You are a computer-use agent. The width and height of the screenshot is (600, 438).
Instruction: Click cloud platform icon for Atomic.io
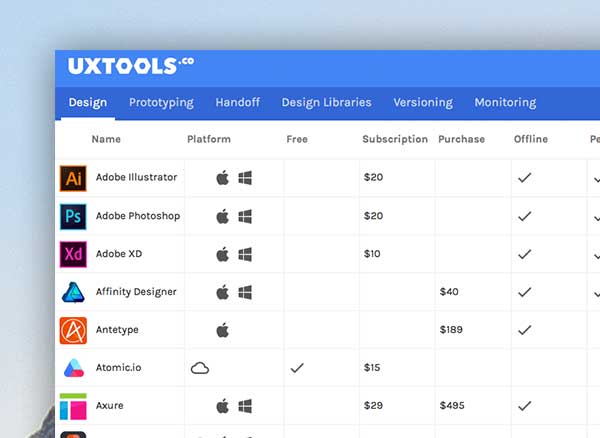click(x=200, y=368)
